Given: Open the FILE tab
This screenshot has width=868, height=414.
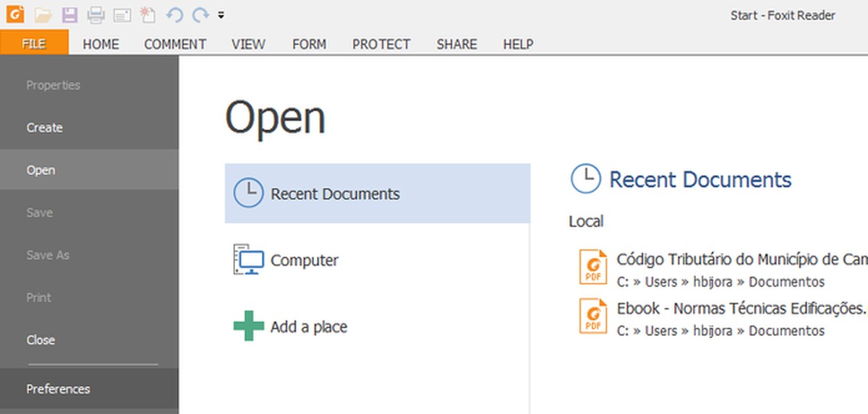Looking at the screenshot, I should coord(34,43).
